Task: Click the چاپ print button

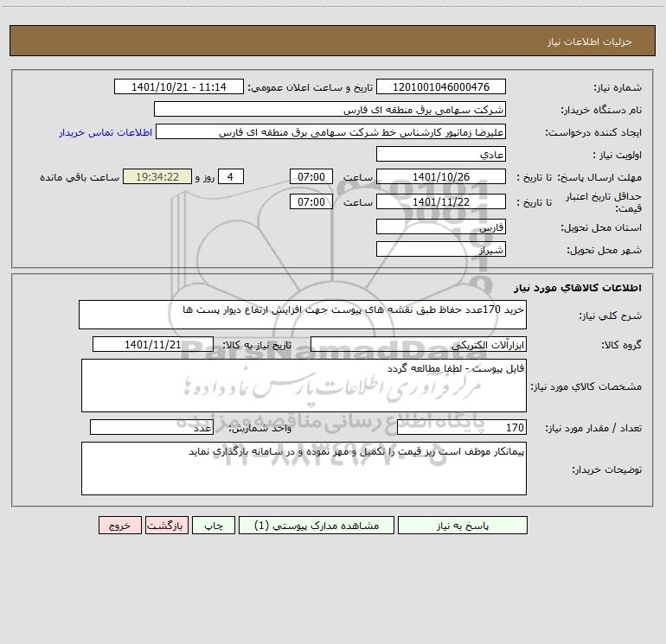Action: pyautogui.click(x=214, y=525)
